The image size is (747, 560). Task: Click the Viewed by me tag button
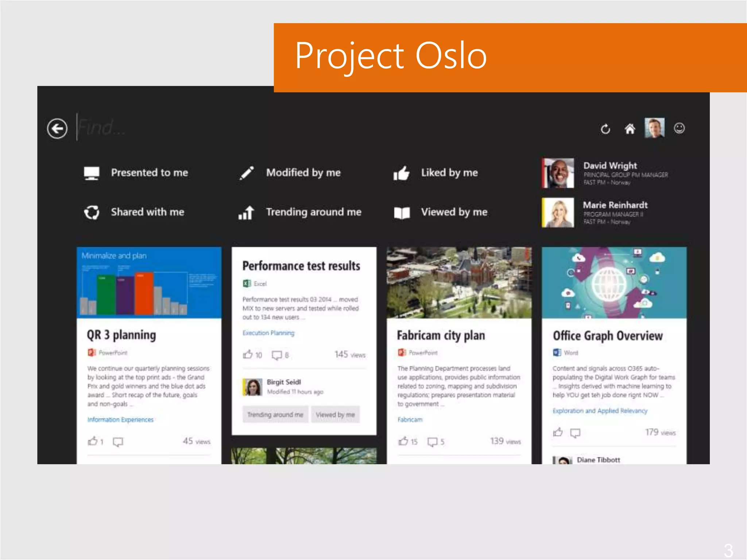coord(335,415)
